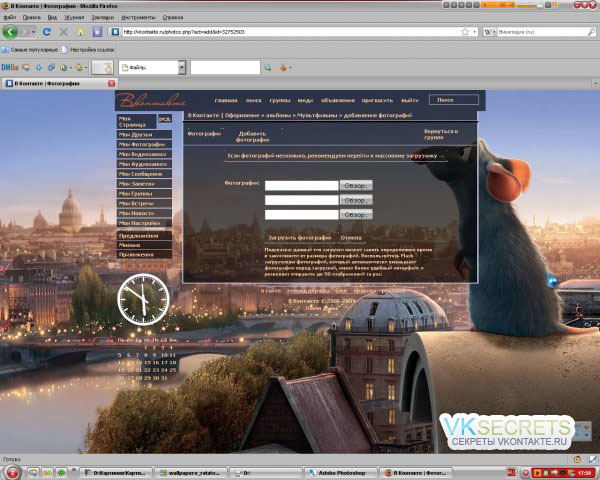Adjust the volume slider in the title bar widget
This screenshot has height=480, width=600.
point(532,5)
